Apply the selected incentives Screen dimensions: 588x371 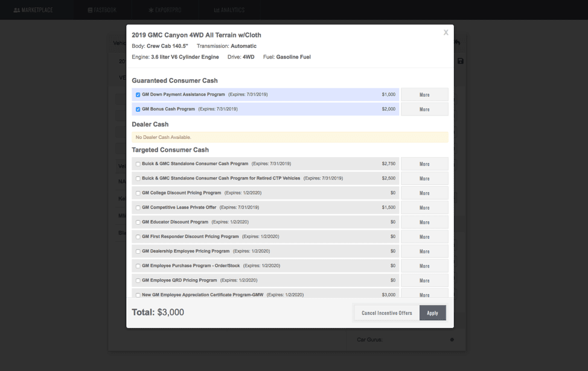pos(432,313)
